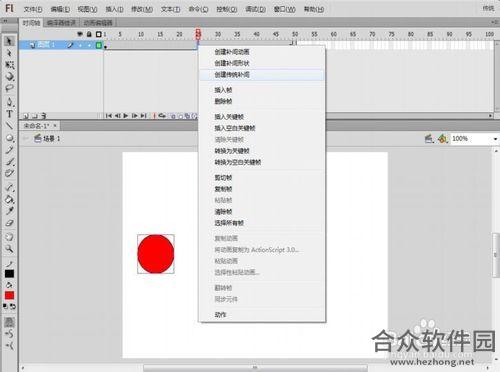The image size is (500, 372).
Task: Toggle the snap to objects magnet option
Action: pos(9,322)
